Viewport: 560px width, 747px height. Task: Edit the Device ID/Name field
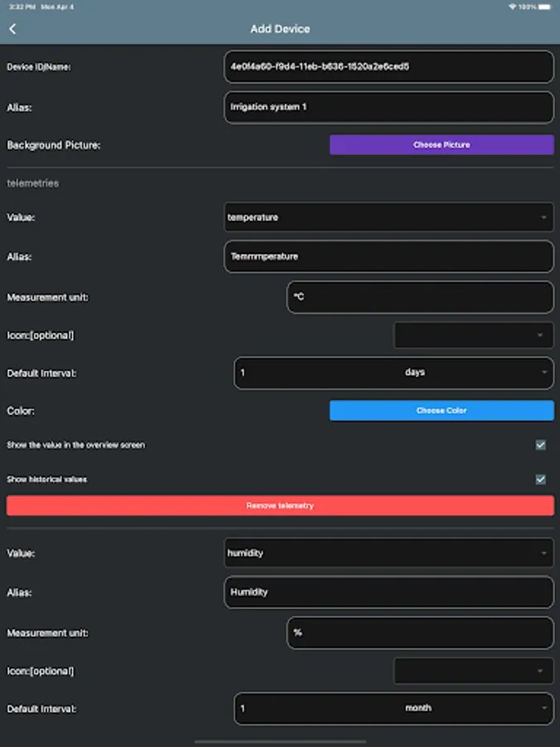(x=388, y=66)
